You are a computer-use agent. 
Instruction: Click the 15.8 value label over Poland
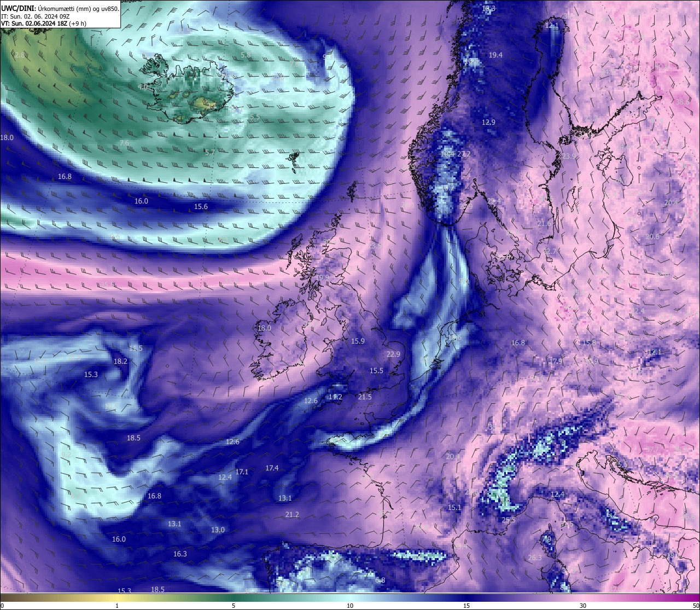pos(588,342)
